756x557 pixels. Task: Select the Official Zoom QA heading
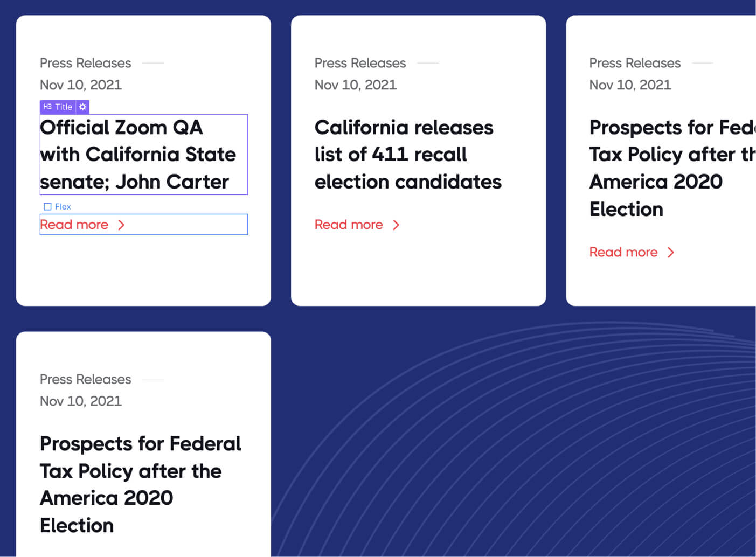[137, 154]
